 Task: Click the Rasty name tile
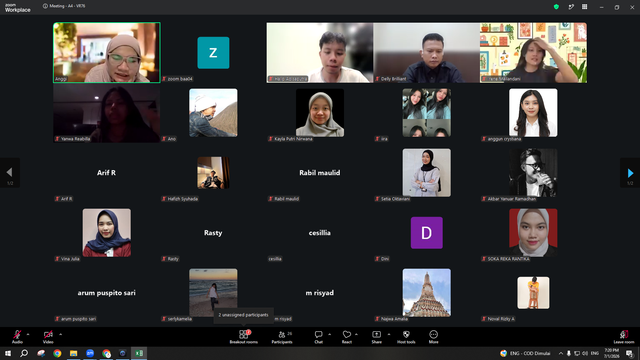tap(213, 233)
